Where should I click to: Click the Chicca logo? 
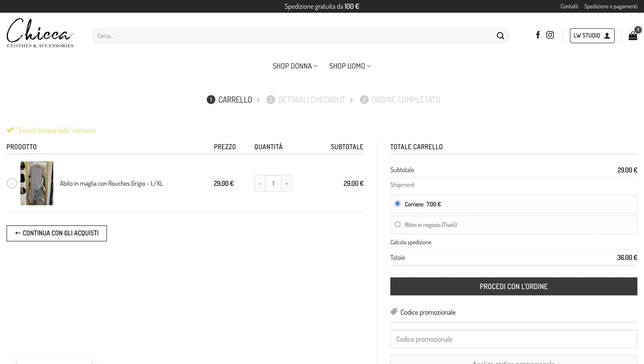40,33
